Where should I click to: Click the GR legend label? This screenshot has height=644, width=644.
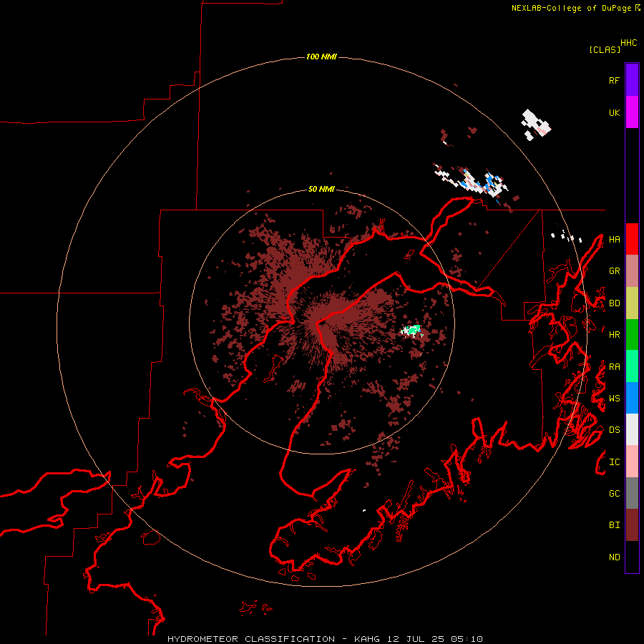(x=614, y=271)
